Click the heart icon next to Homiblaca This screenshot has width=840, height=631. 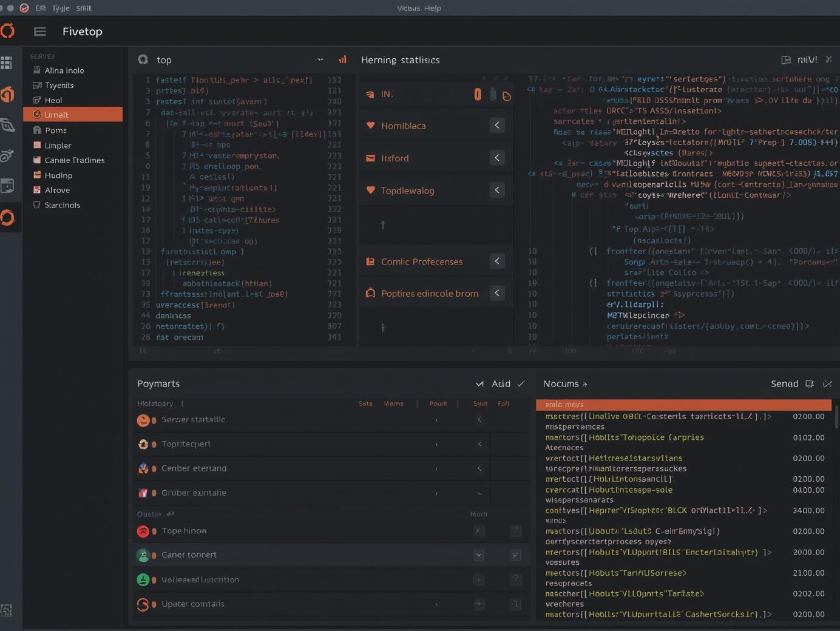click(371, 126)
